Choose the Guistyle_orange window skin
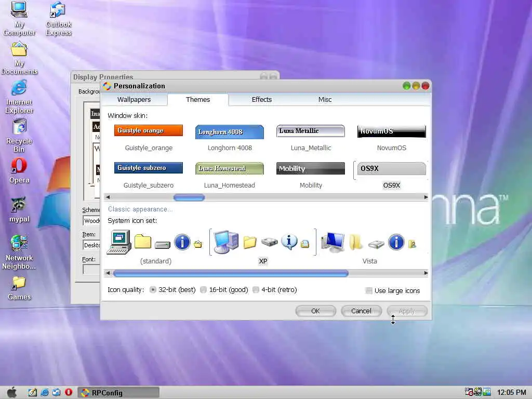The image size is (532, 399). point(149,138)
